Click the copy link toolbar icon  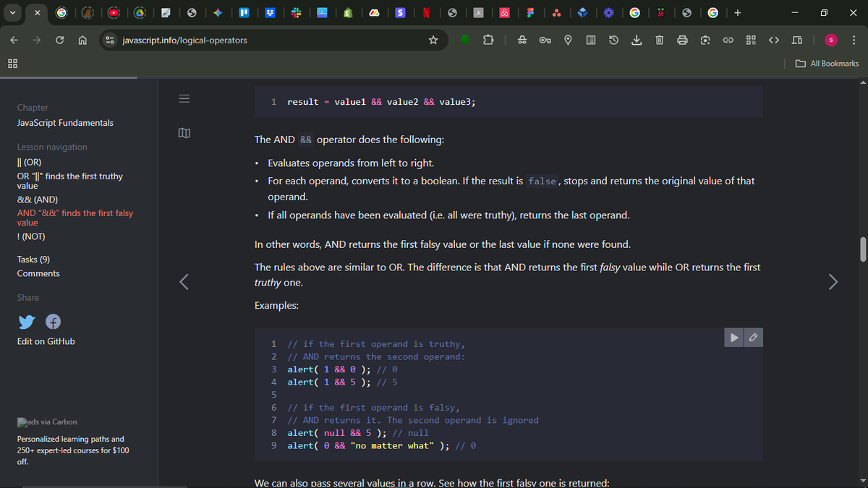click(728, 40)
